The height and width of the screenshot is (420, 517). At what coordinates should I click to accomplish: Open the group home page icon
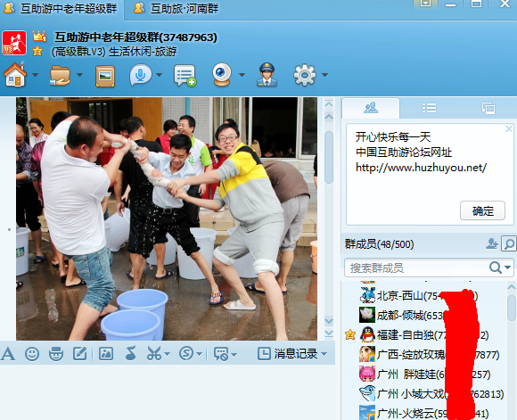coord(15,75)
